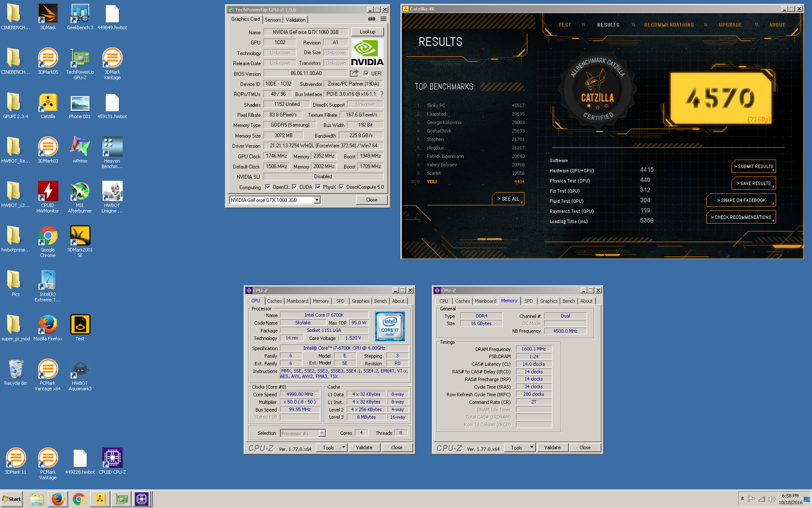Select the 449849.hwbot file icon

point(112,17)
